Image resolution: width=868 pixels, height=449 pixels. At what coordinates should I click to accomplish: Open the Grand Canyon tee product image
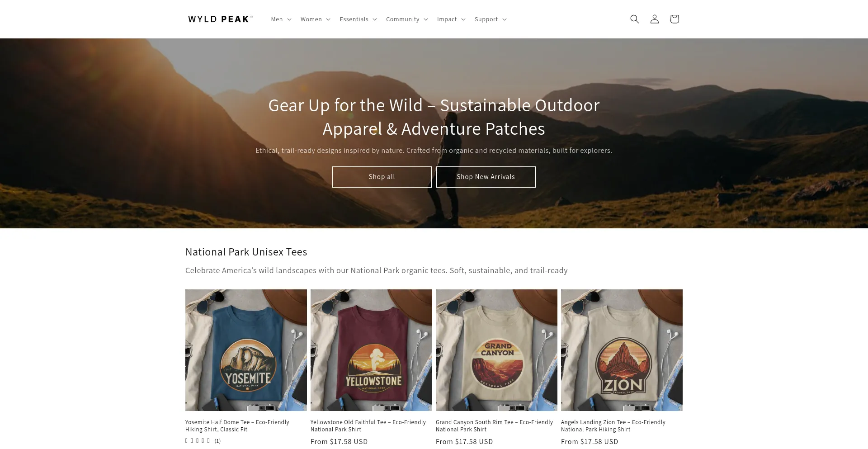[496, 350]
